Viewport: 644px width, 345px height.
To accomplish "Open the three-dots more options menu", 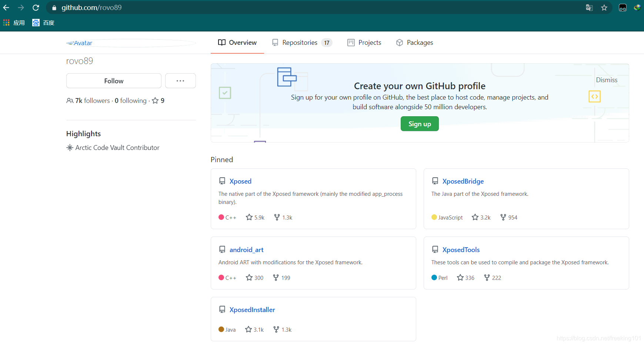I will [180, 81].
